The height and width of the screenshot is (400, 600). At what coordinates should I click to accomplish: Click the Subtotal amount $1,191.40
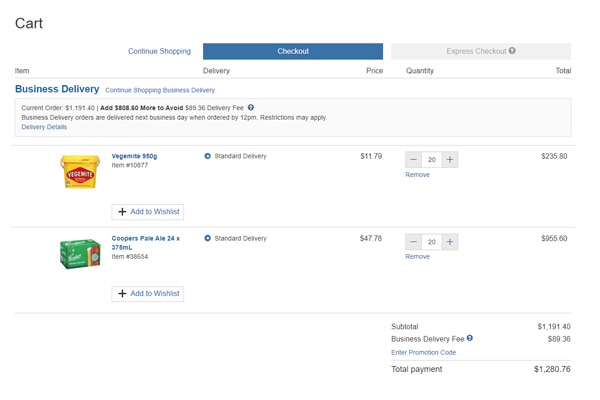pos(554,327)
